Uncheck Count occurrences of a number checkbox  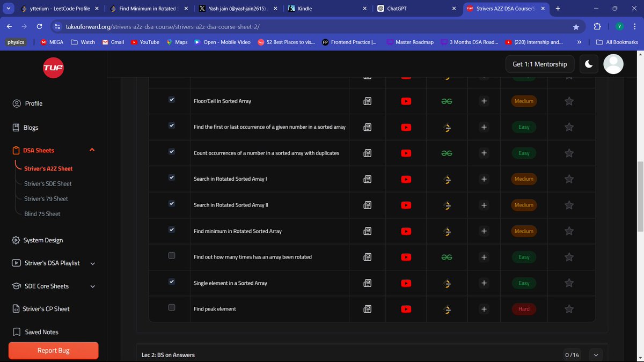172,152
